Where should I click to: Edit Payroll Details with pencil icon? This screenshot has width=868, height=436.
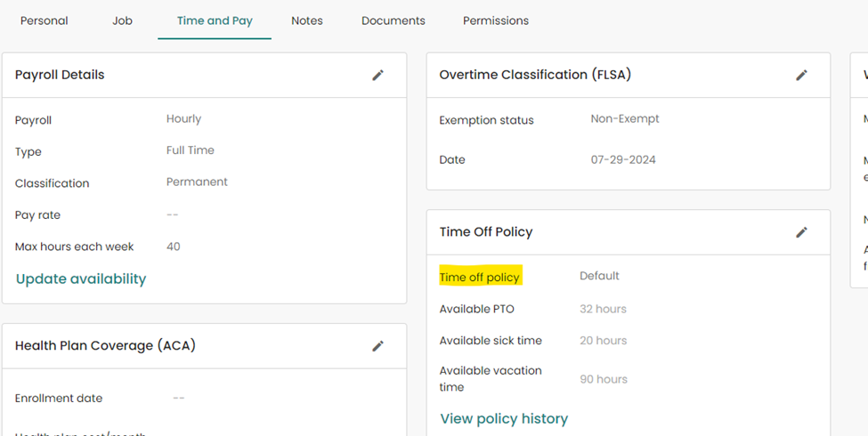click(378, 76)
